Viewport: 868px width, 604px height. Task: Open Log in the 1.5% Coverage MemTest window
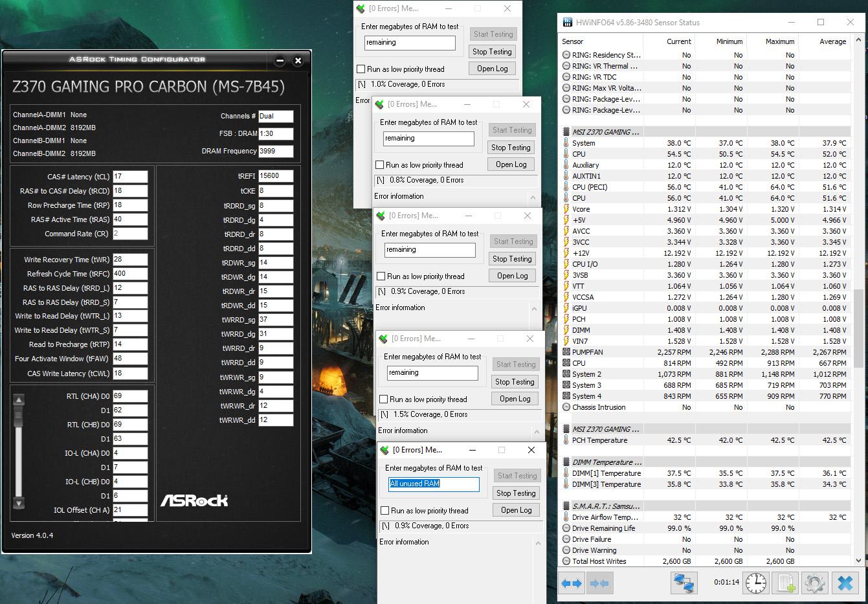[x=515, y=399]
